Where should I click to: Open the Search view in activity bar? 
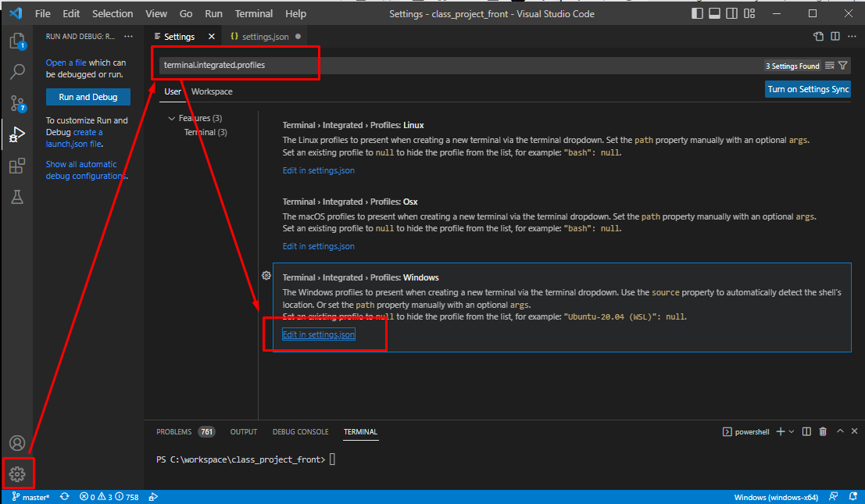click(x=17, y=71)
